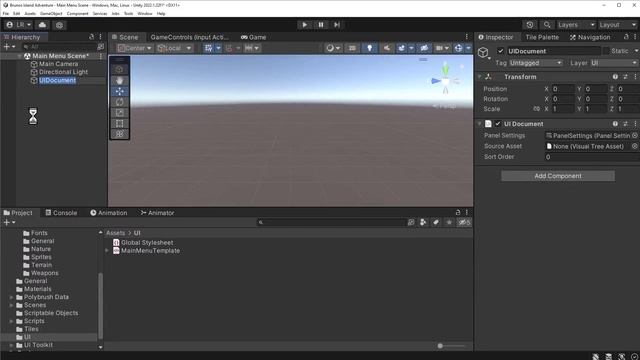The width and height of the screenshot is (640, 360).
Task: Open Transform component help icon
Action: 615,77
